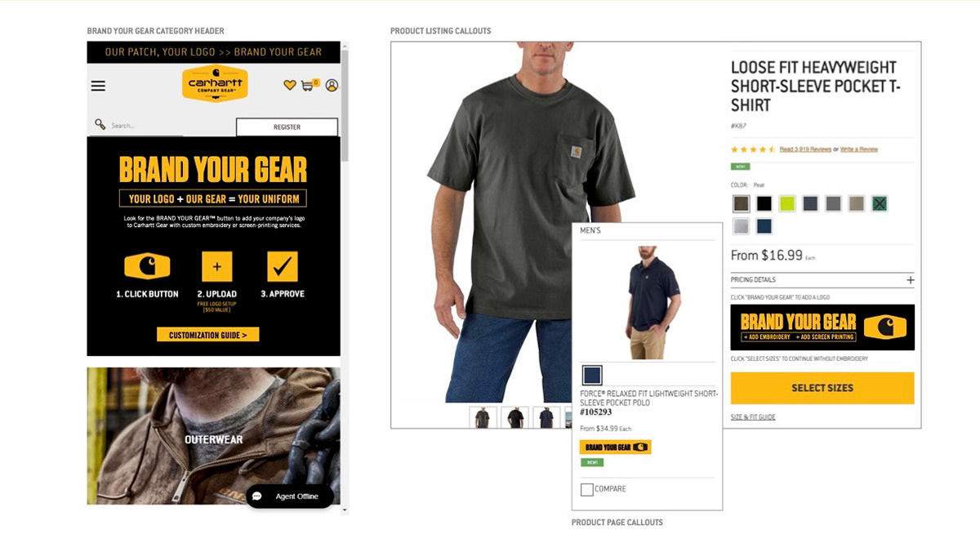Image resolution: width=980 pixels, height=539 pixels.
Task: Open the hamburger navigation menu
Action: (x=98, y=86)
